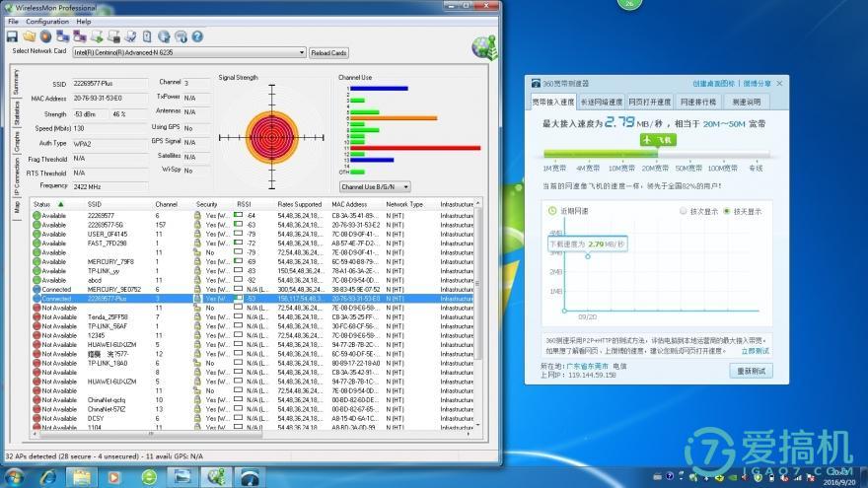Image resolution: width=868 pixels, height=488 pixels.
Task: Select the connected 22269577-Plus row
Action: point(253,299)
